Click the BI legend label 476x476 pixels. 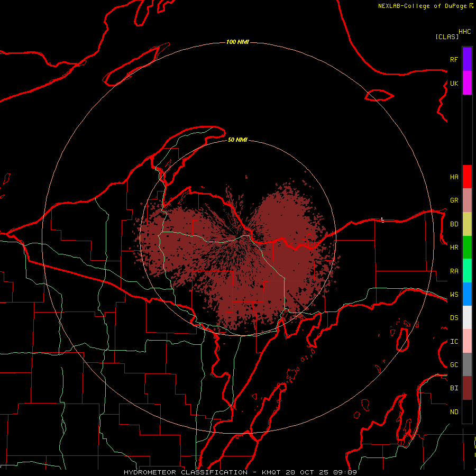pos(454,388)
